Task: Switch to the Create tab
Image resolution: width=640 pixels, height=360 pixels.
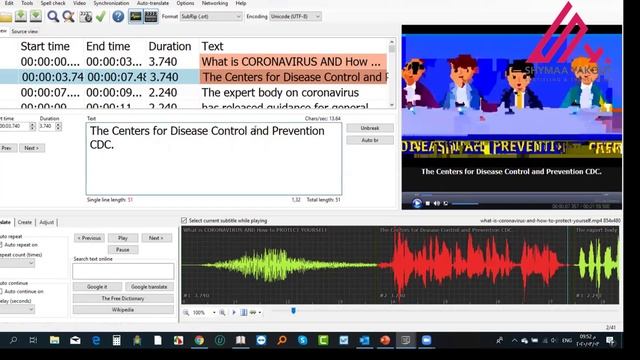Action: (24, 222)
